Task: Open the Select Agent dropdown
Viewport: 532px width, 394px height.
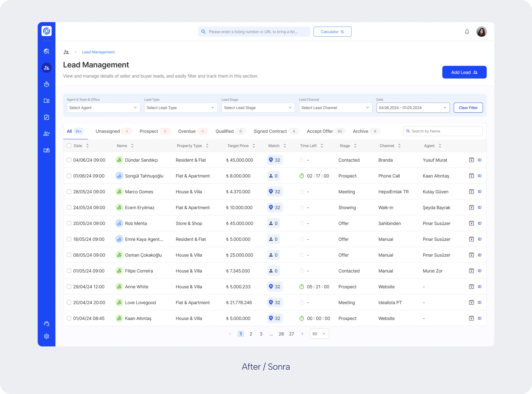Action: 103,108
